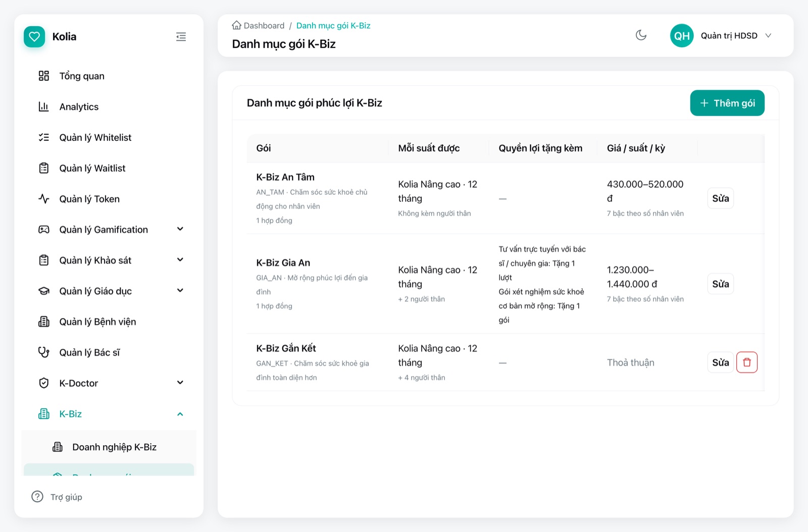The height and width of the screenshot is (532, 808).
Task: Open the Trợ giúp help link
Action: click(66, 497)
